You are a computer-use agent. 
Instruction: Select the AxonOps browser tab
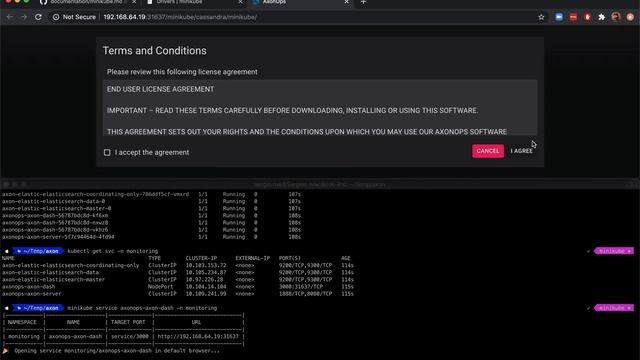tap(274, 2)
